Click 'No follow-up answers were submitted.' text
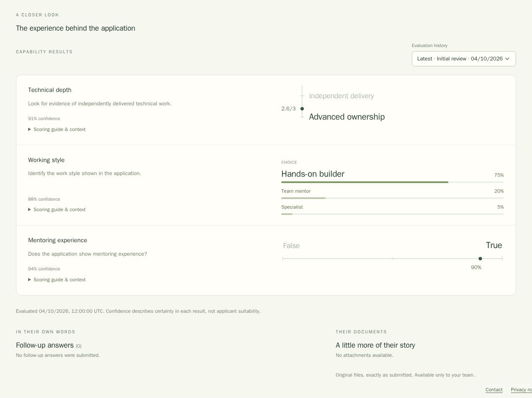 coord(58,355)
